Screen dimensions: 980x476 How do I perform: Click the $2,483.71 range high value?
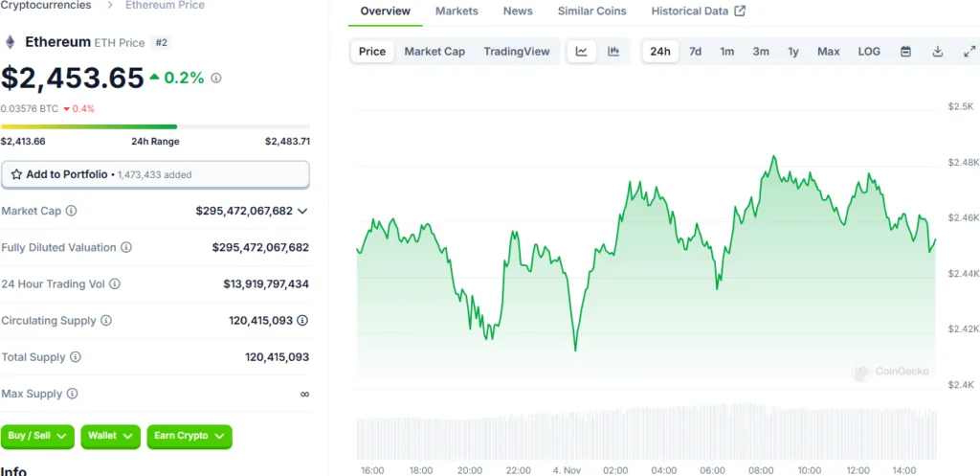[287, 142]
